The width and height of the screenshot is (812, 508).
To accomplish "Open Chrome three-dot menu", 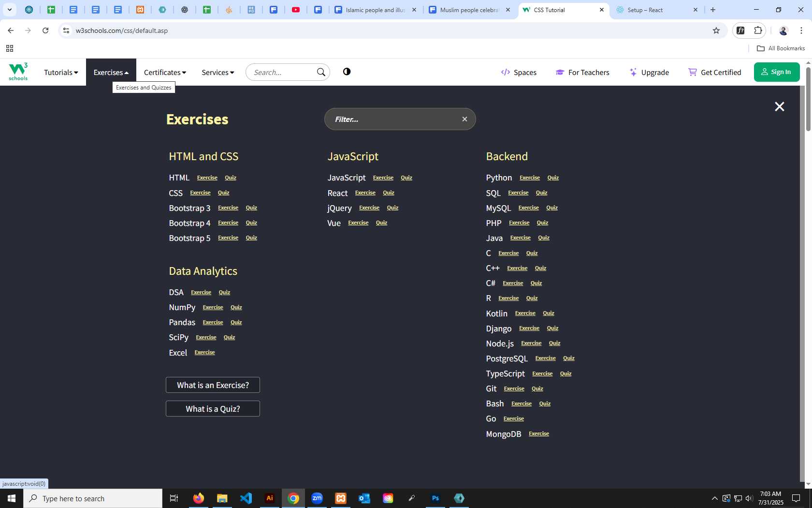I will pos(801,30).
